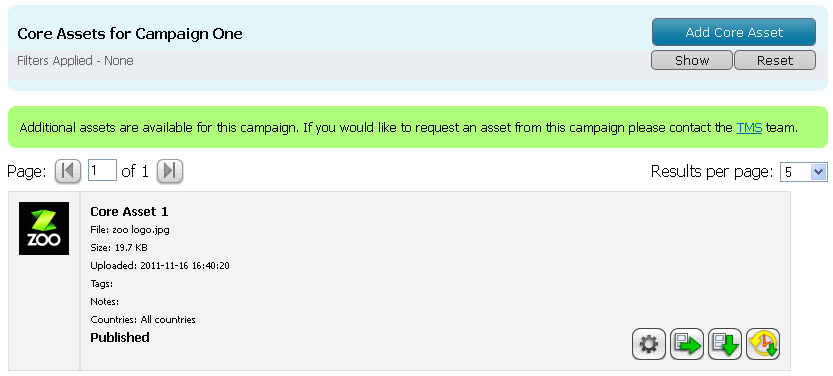The height and width of the screenshot is (376, 833).
Task: Reset the applied filters
Action: tap(775, 61)
